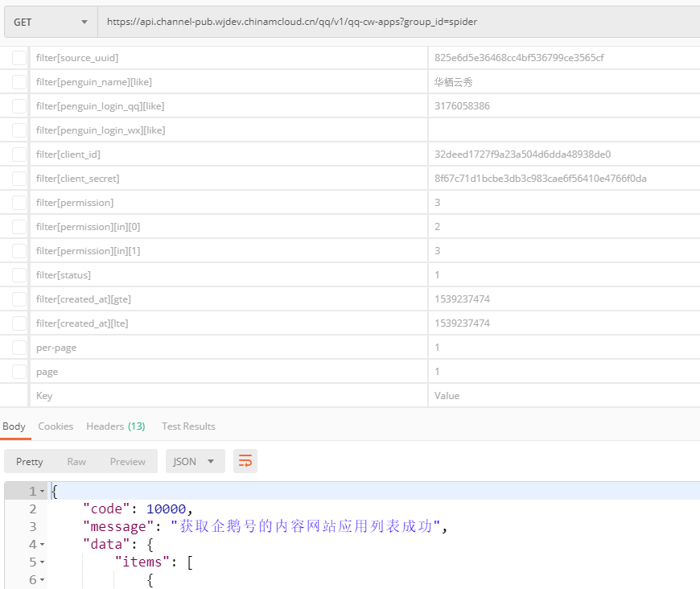
Task: Switch to Raw response view
Action: [x=76, y=461]
